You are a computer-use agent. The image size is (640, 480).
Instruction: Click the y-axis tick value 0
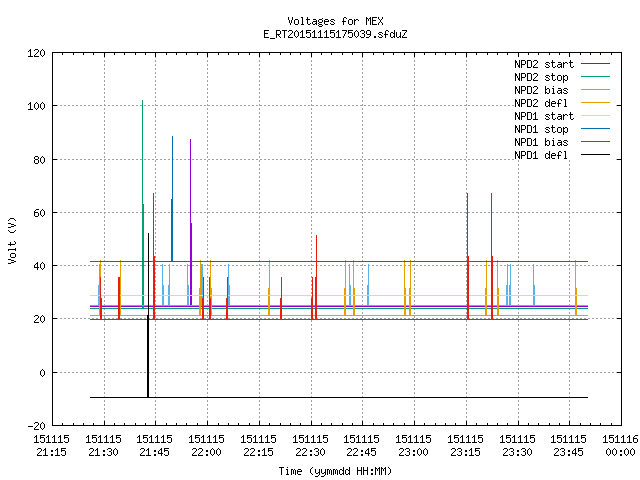[x=42, y=373]
